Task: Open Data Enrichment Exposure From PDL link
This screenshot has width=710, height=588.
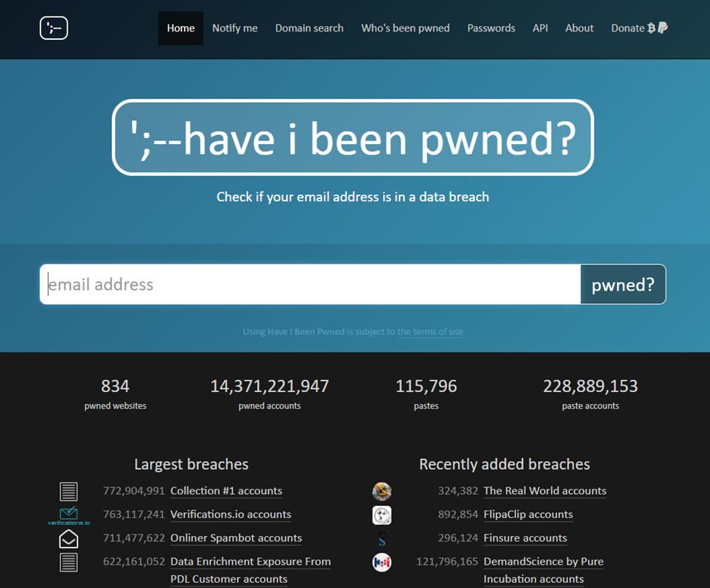Action: pyautogui.click(x=250, y=570)
